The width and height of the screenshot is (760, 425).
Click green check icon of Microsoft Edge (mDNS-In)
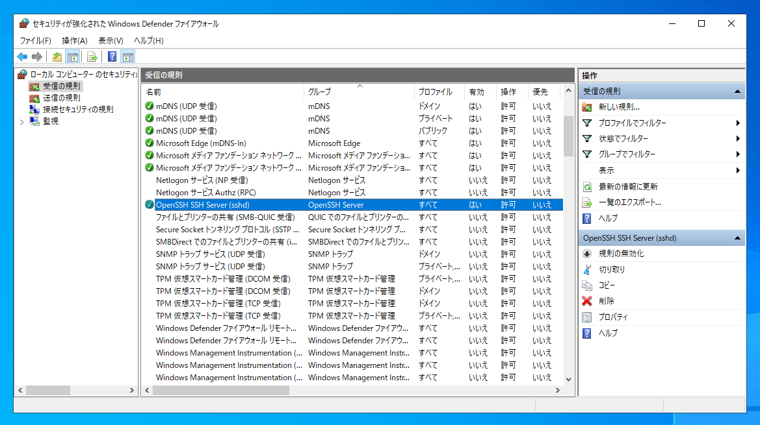point(149,143)
